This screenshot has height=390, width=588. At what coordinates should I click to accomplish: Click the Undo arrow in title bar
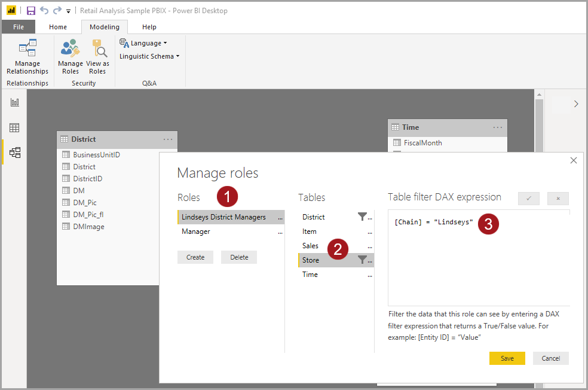point(44,11)
